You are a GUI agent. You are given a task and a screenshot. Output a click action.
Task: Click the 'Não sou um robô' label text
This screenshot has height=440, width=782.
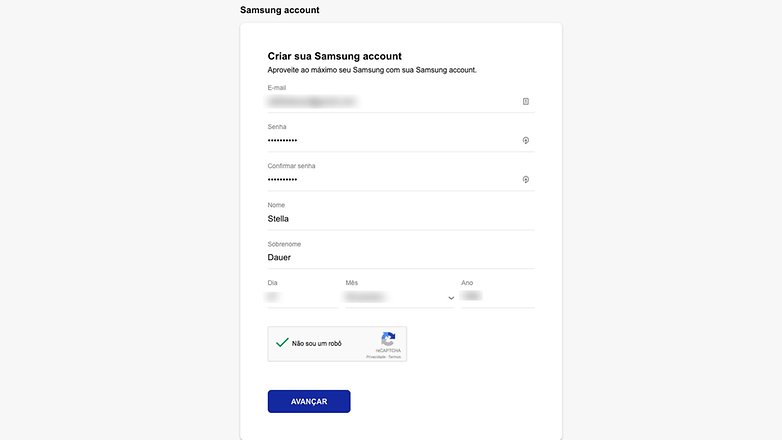click(x=317, y=343)
